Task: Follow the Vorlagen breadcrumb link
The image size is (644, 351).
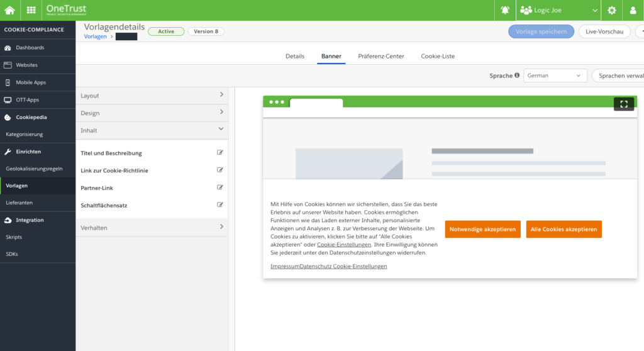Action: coord(96,36)
